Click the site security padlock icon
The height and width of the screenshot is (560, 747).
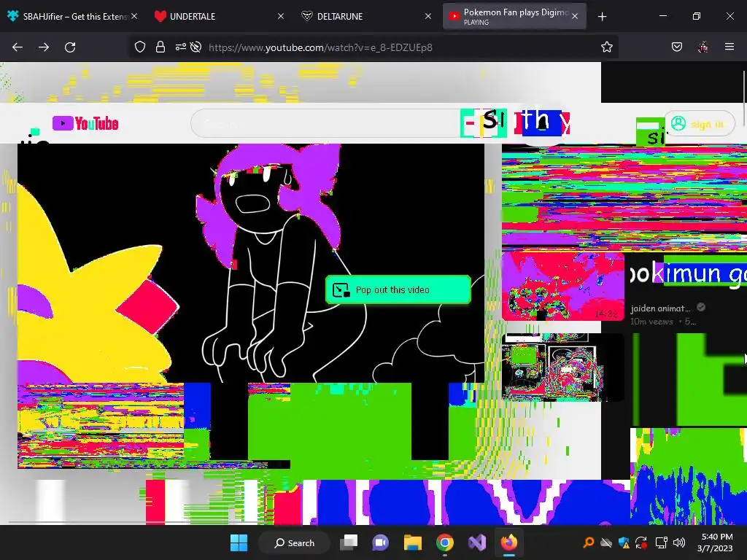pos(160,47)
